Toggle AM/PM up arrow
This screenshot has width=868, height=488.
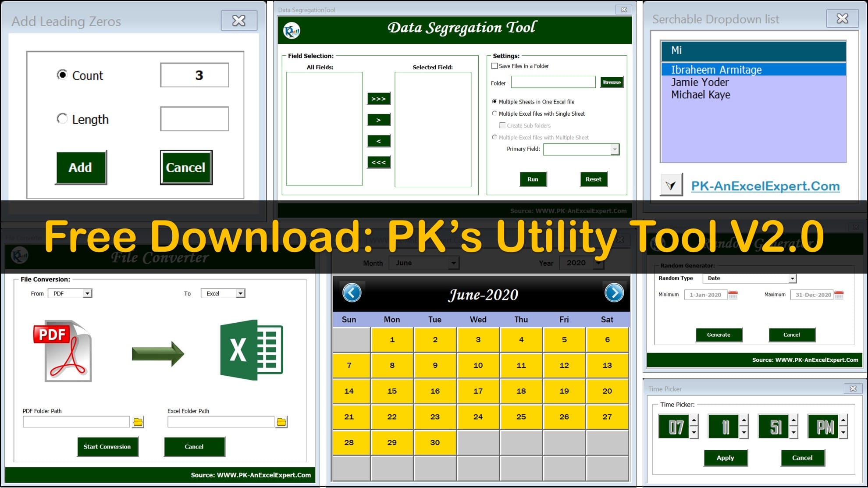point(843,420)
